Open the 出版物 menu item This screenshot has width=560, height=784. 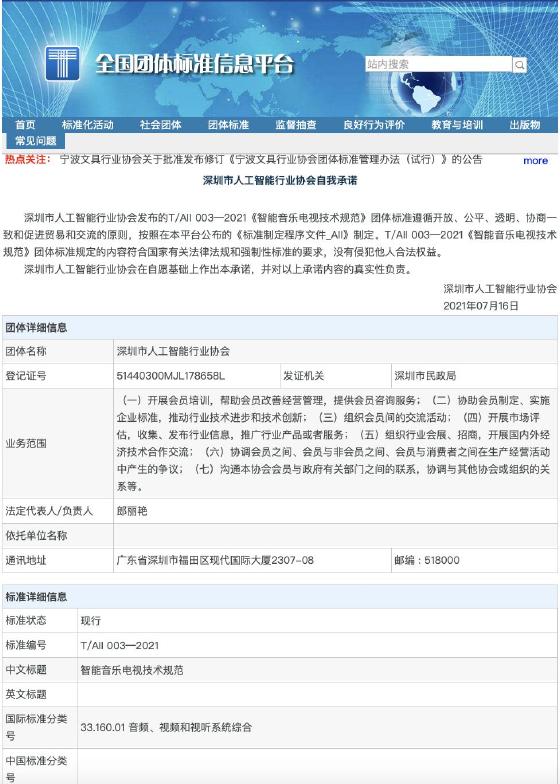point(525,125)
